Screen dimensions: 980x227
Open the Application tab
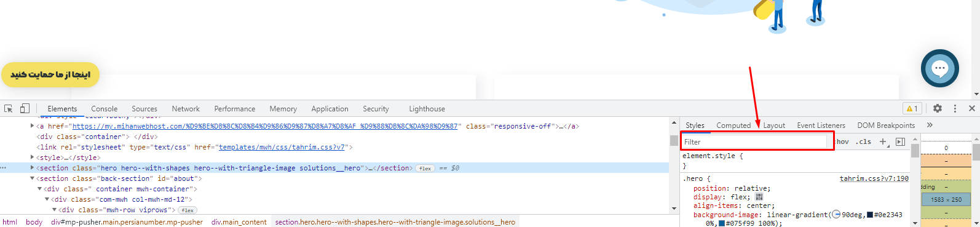point(330,109)
